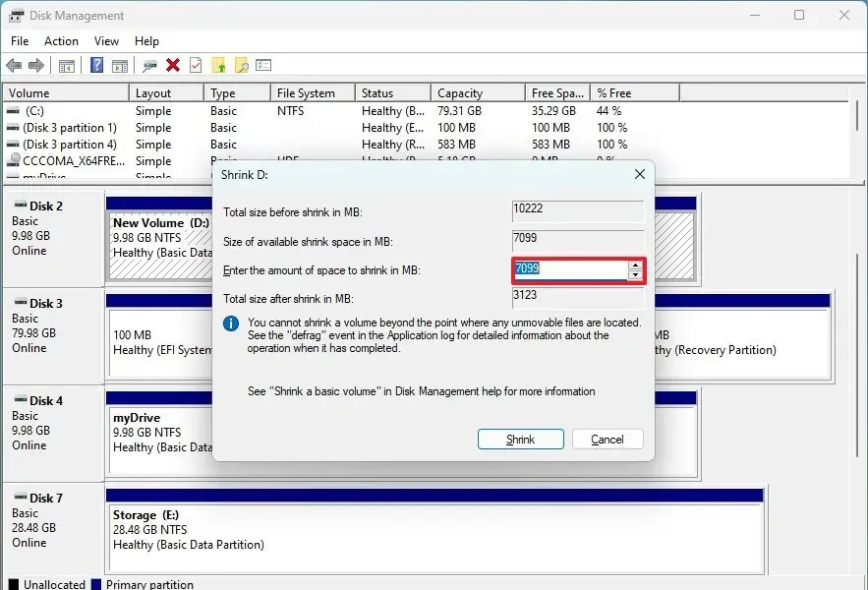Click the Back arrow toolbar icon

point(14,65)
